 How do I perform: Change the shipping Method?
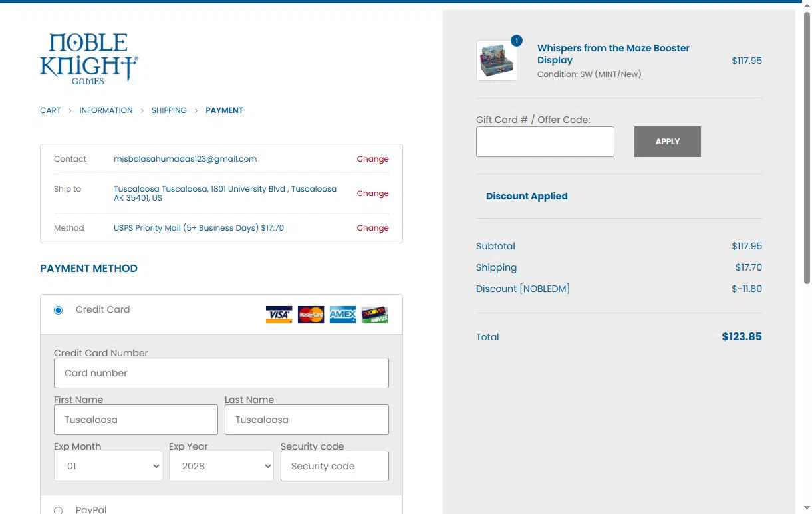click(372, 228)
